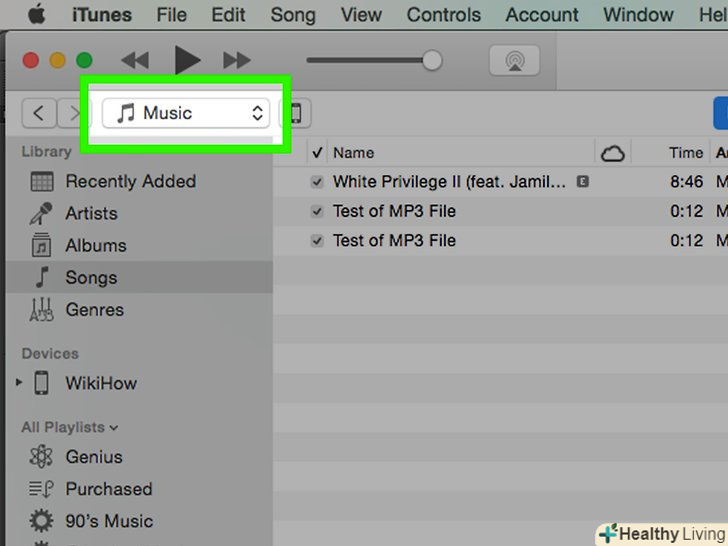Viewport: 728px width, 546px height.
Task: Open the Music media type dropdown
Action: coord(186,113)
